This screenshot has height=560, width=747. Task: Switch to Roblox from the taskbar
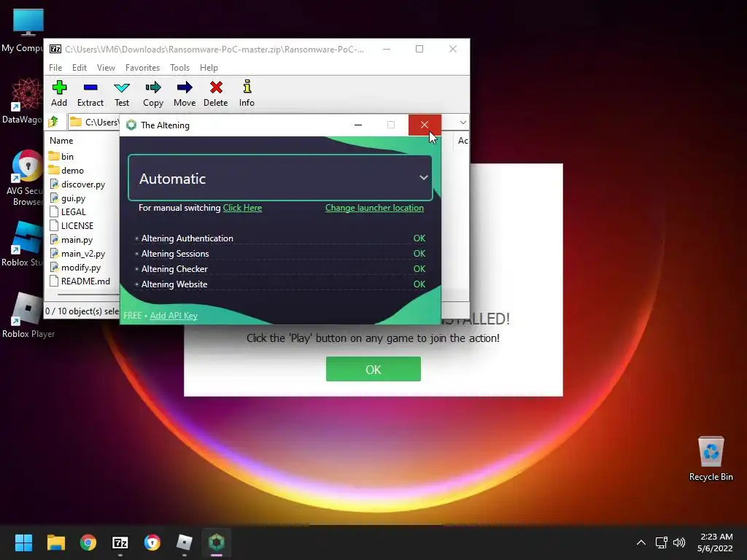click(185, 542)
